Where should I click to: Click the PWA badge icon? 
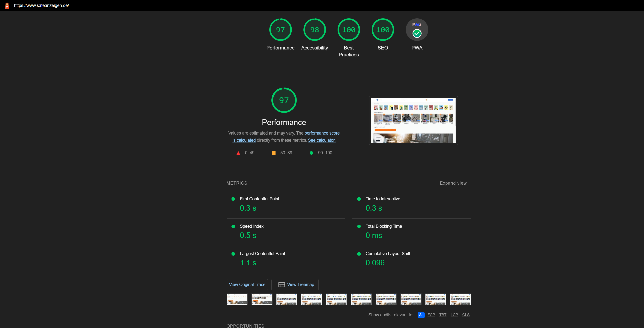click(x=417, y=30)
